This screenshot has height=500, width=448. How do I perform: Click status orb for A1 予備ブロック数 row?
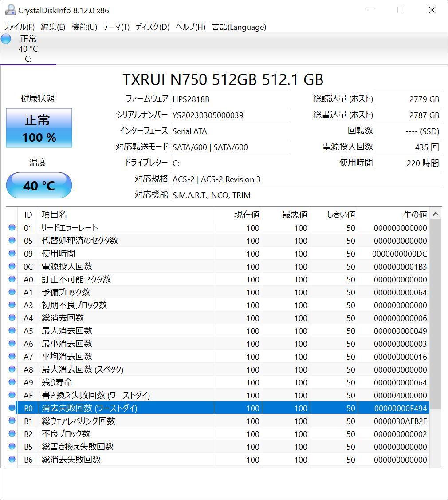pyautogui.click(x=12, y=292)
